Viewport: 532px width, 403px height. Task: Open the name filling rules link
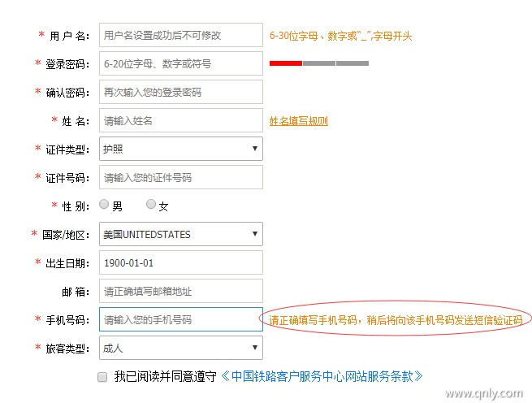pos(298,121)
